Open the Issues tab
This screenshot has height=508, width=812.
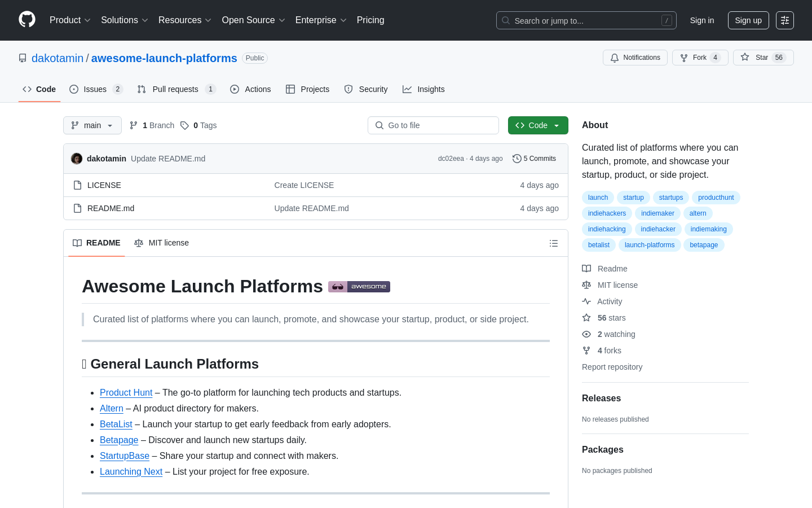[x=96, y=89]
